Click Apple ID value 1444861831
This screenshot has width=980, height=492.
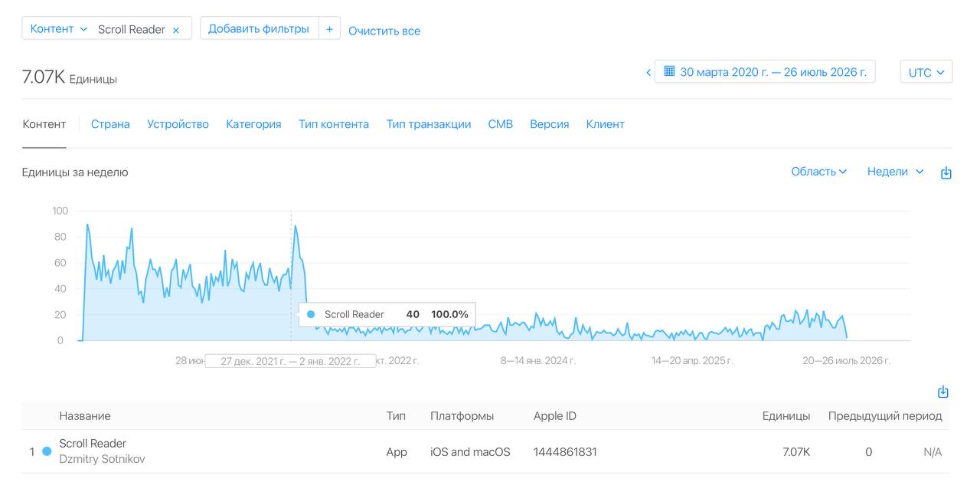pos(565,451)
